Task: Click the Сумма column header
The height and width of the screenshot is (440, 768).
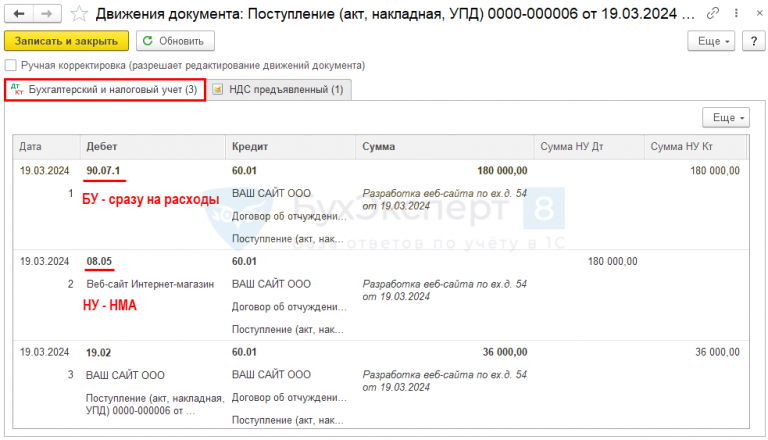Action: [x=444, y=147]
